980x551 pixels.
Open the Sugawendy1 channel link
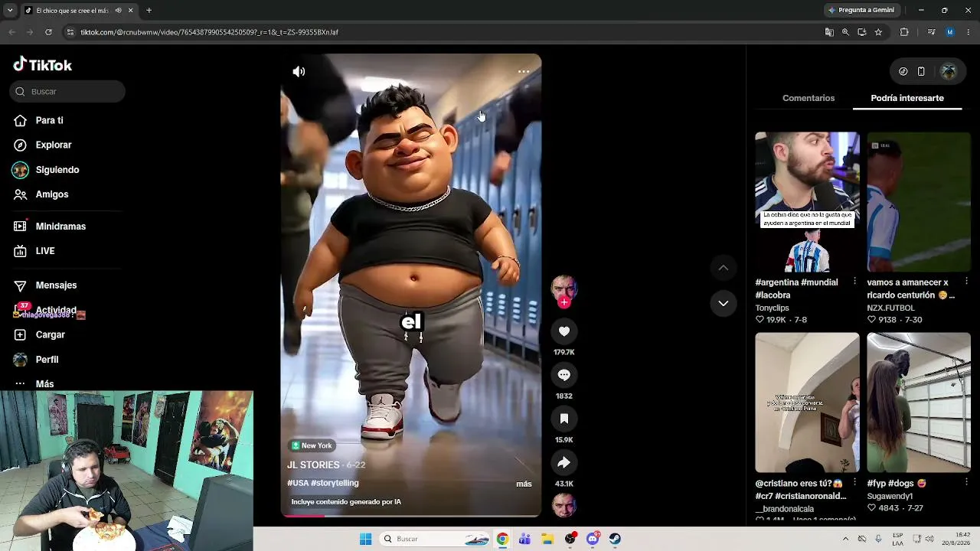point(890,496)
